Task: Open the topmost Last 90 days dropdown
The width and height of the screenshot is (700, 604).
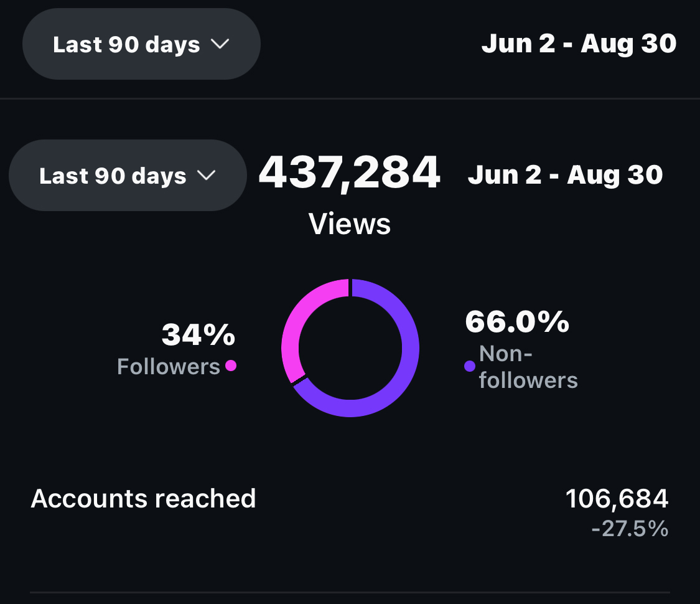Action: [x=141, y=44]
